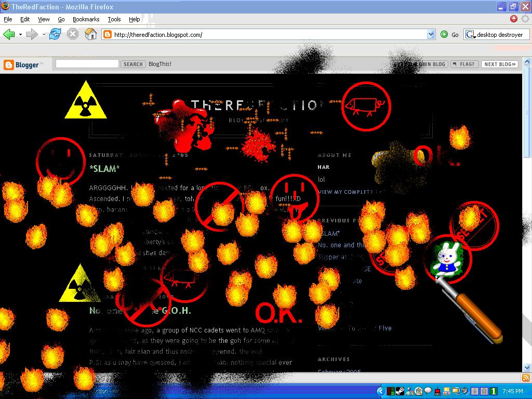Image resolution: width=532 pixels, height=399 pixels.
Task: Click the 'ABOUT ME' sidebar heading
Action: [335, 155]
